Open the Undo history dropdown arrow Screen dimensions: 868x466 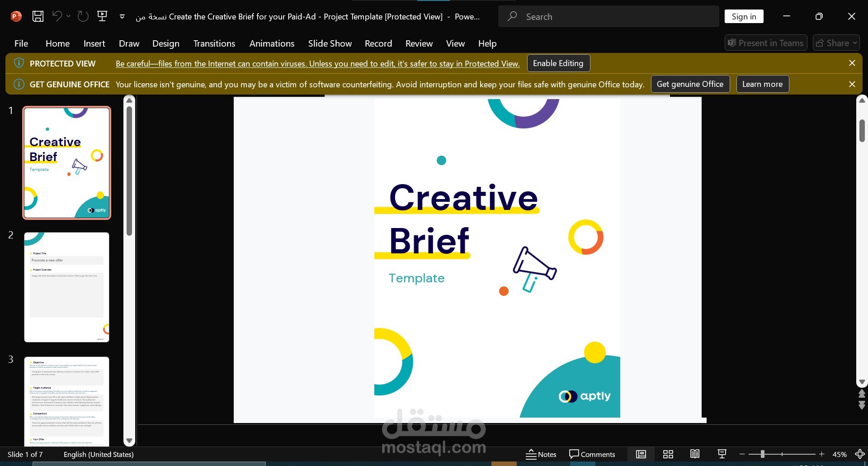click(x=69, y=16)
